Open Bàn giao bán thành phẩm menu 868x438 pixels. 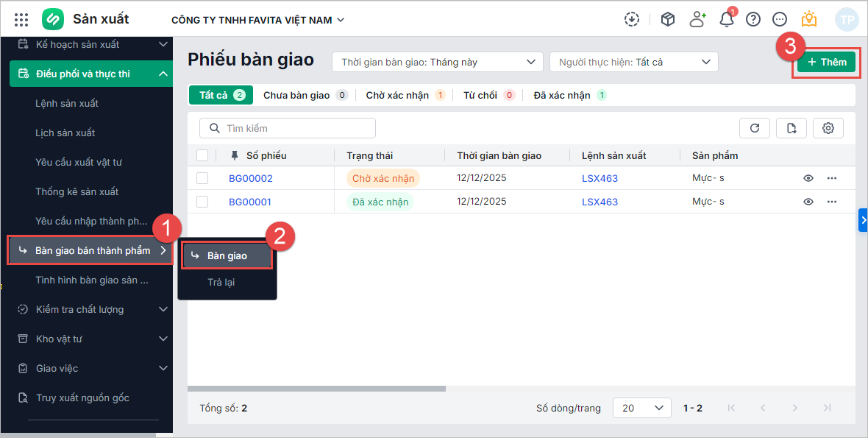90,250
